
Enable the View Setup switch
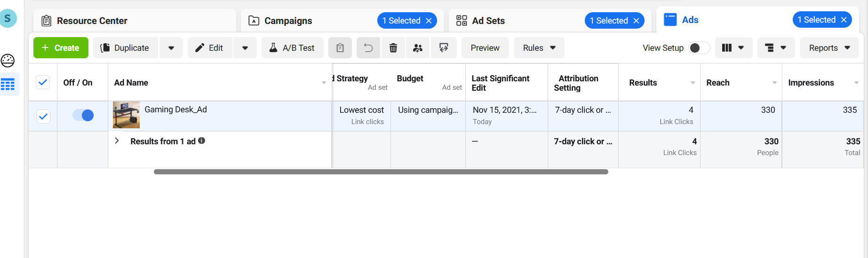[x=699, y=48]
